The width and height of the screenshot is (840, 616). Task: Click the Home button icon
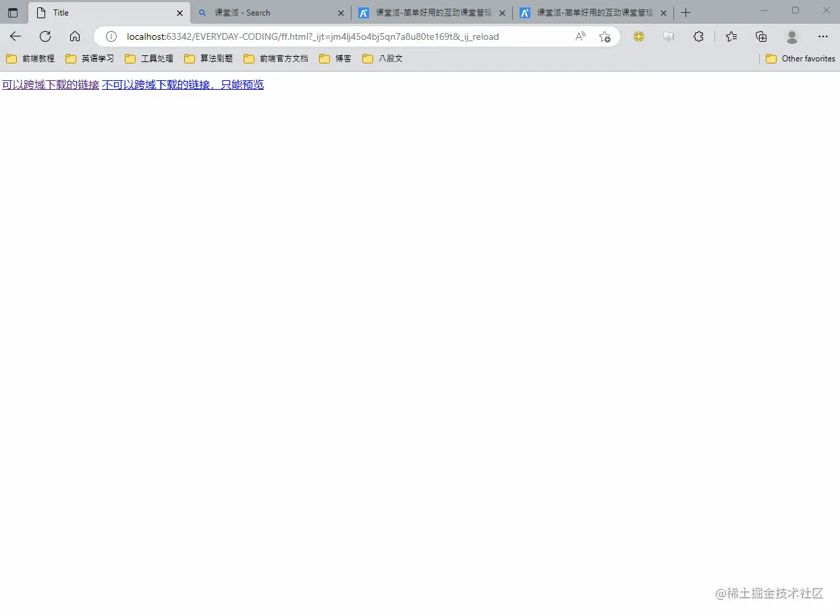[x=75, y=36]
